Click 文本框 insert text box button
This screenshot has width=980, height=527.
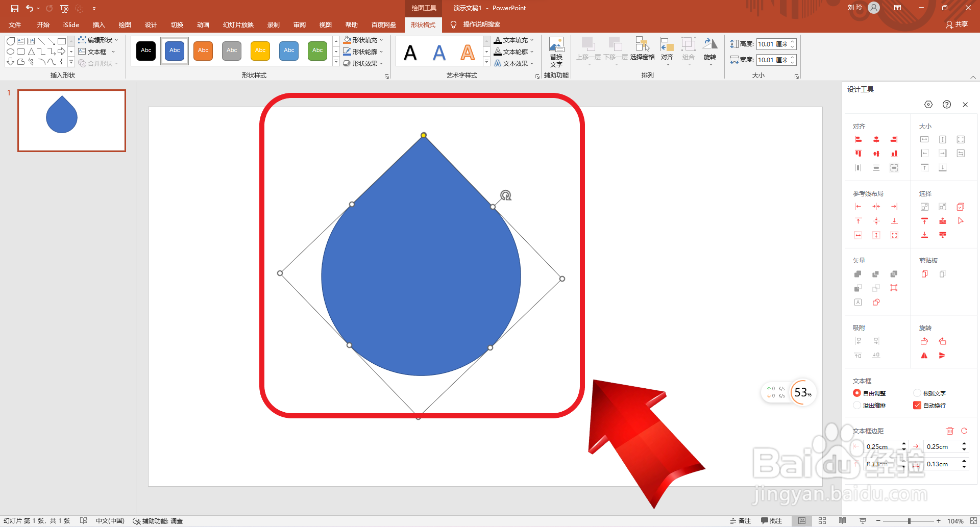pyautogui.click(x=92, y=52)
